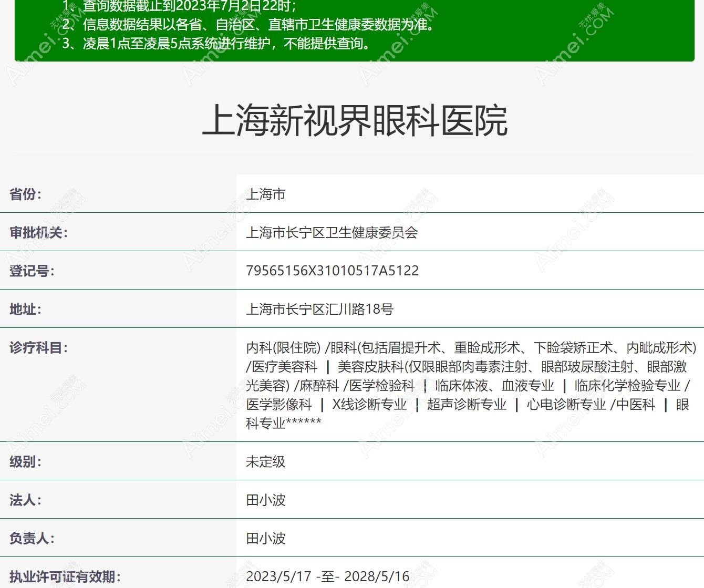Select the 级别 label
704x588 pixels.
point(25,461)
